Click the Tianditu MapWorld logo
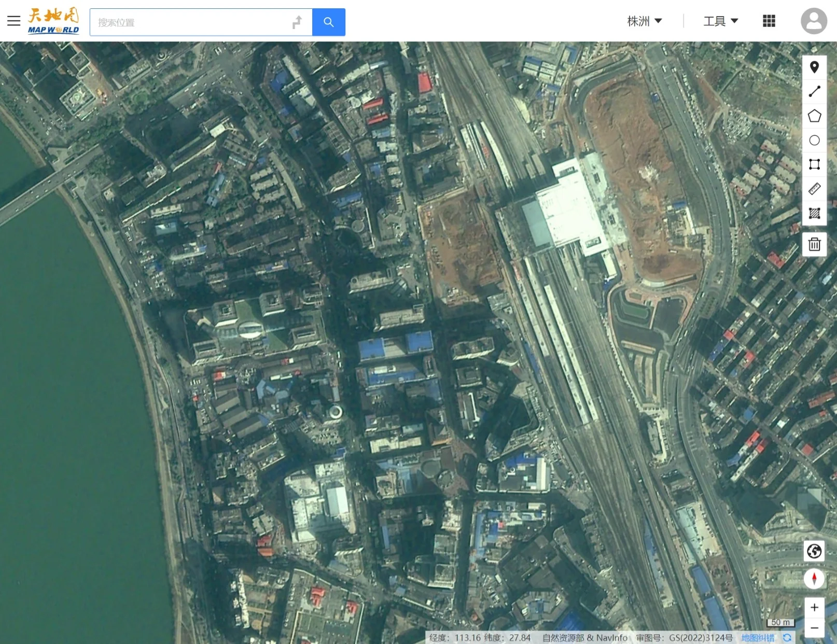Viewport: 837px width, 644px height. click(53, 21)
